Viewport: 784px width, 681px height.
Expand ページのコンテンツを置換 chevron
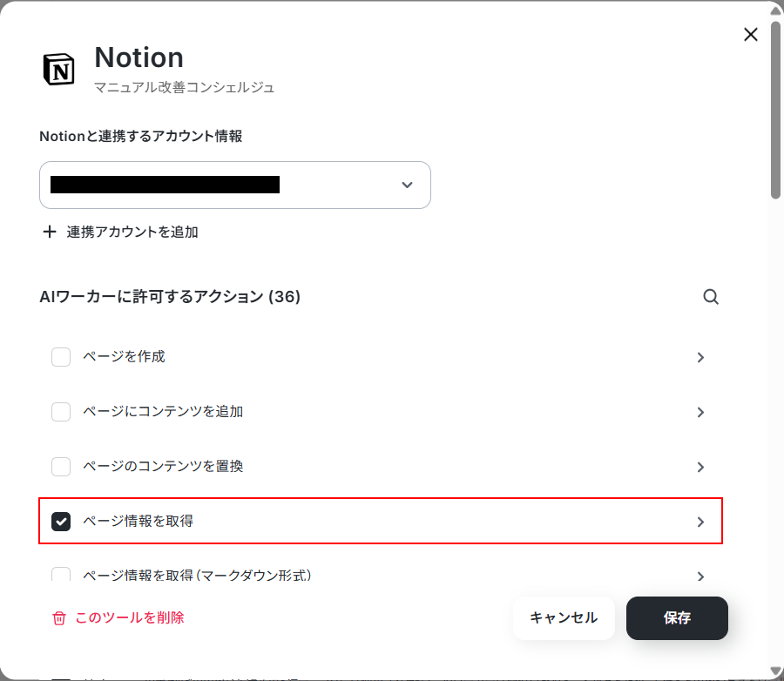click(x=700, y=467)
